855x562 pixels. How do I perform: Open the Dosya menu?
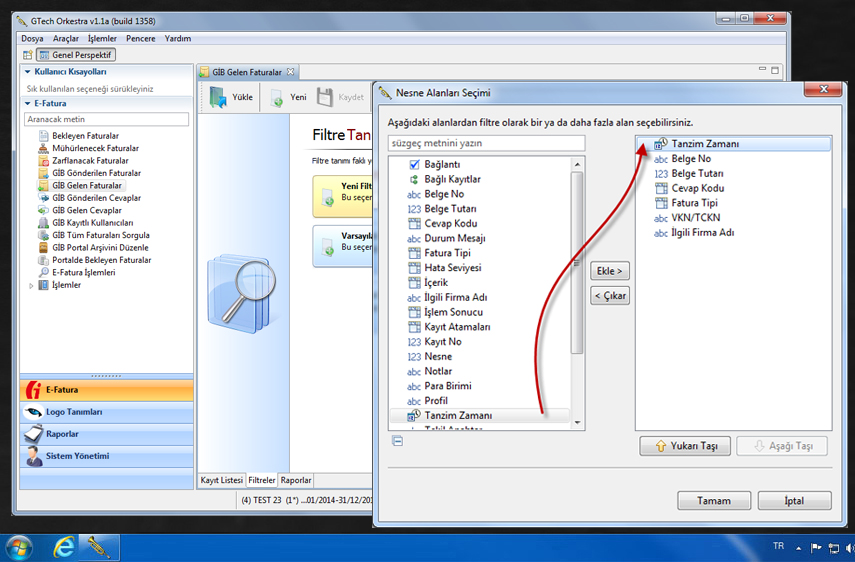tap(32, 39)
